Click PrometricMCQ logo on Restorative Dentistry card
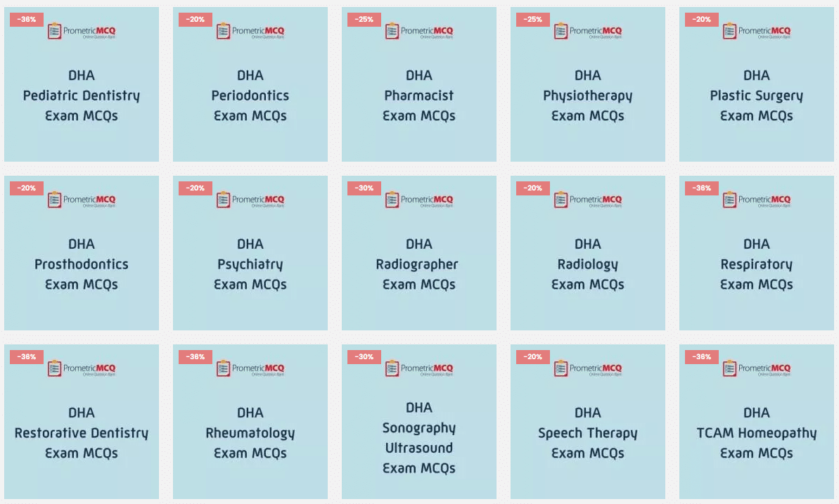839x504 pixels. [x=82, y=368]
